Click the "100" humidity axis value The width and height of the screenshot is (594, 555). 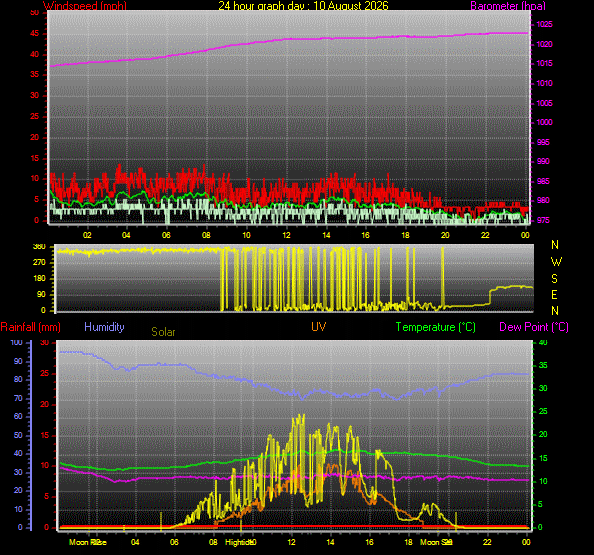click(16, 342)
